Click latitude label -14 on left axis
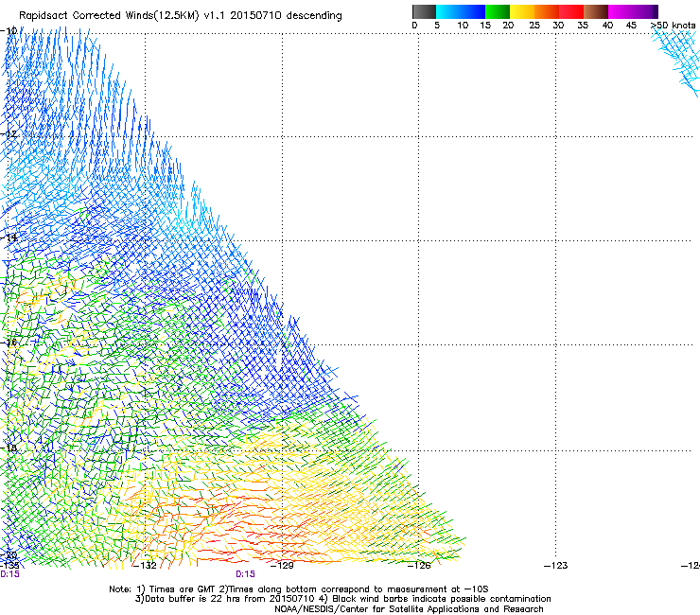 click(x=9, y=237)
